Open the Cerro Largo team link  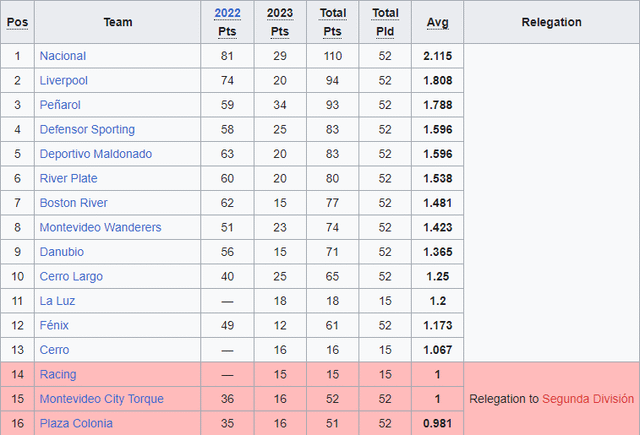(x=71, y=276)
